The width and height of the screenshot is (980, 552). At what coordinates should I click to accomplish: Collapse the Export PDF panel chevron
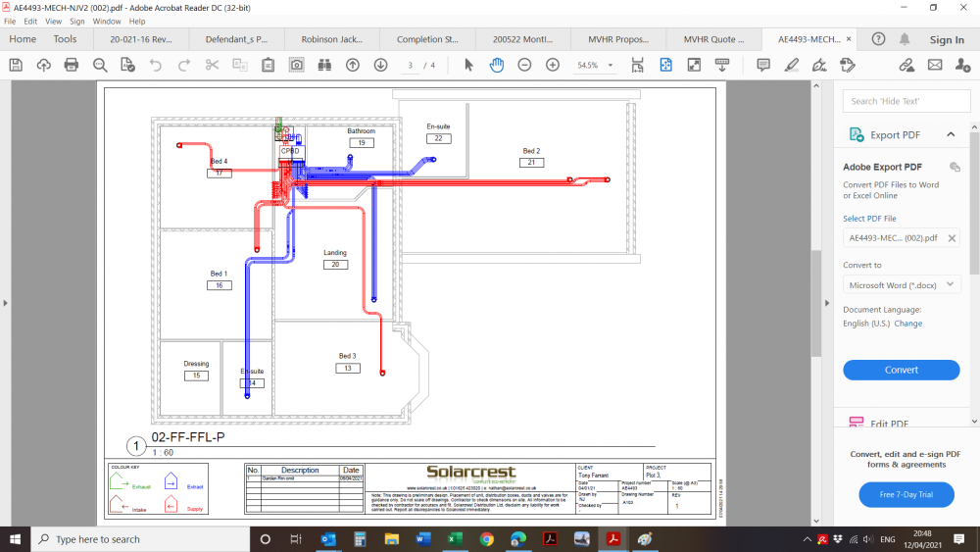tap(951, 134)
